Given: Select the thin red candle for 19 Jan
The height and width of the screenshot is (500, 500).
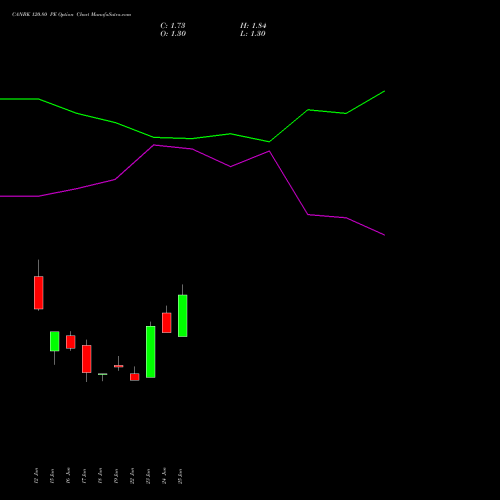Looking at the screenshot, I should [119, 366].
